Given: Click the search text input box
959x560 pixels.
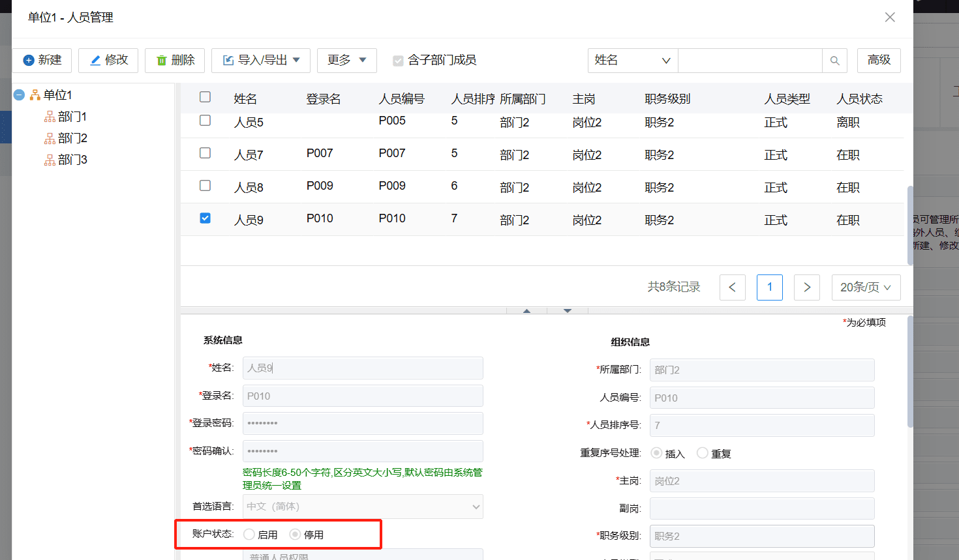Looking at the screenshot, I should pos(750,60).
